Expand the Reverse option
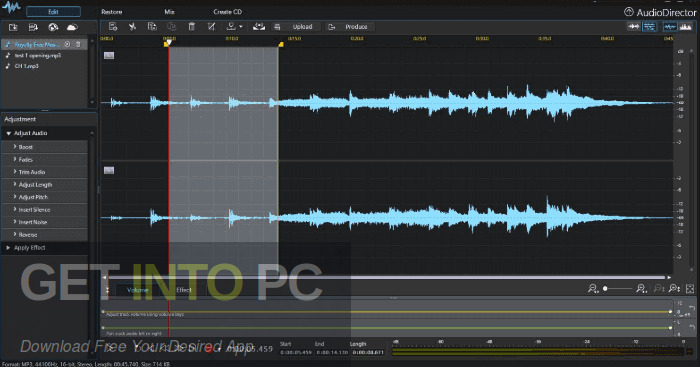700x367 pixels. [x=44, y=234]
